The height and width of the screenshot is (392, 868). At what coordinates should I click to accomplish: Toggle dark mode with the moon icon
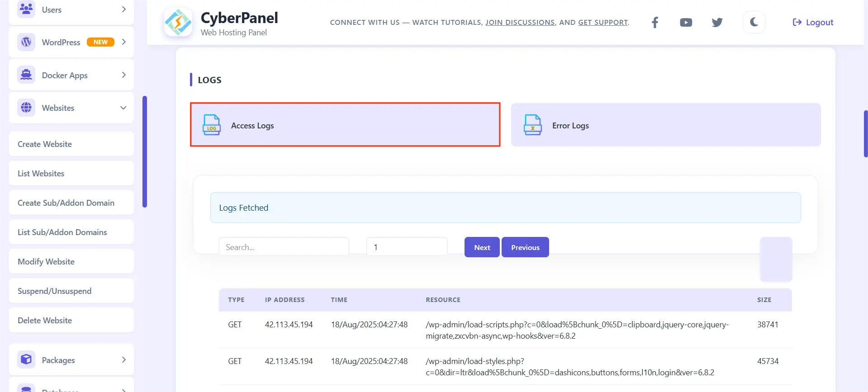click(x=754, y=22)
